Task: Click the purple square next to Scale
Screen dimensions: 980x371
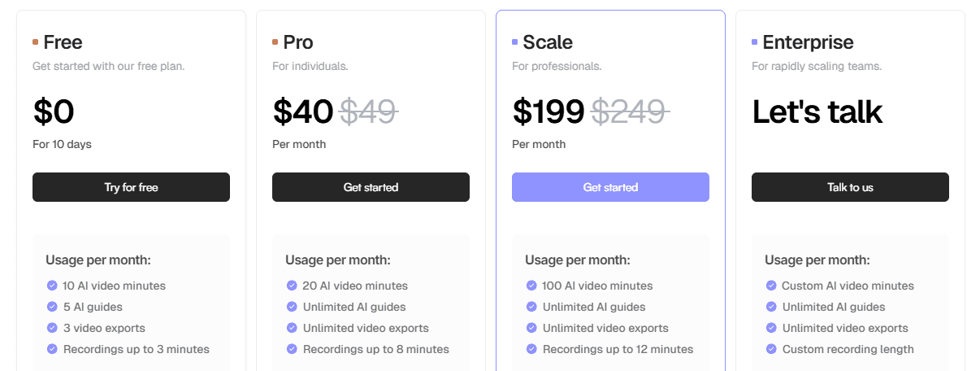Action: [x=515, y=41]
